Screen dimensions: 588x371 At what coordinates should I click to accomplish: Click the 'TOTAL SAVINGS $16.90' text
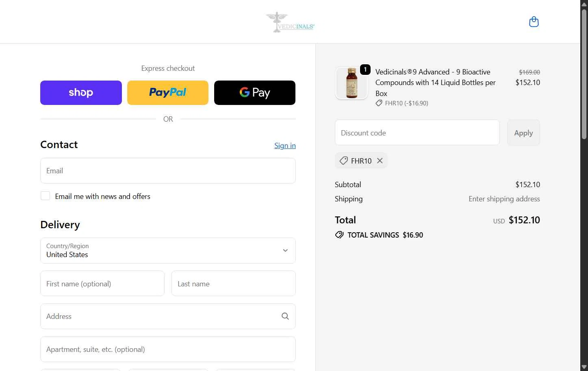[x=385, y=235]
